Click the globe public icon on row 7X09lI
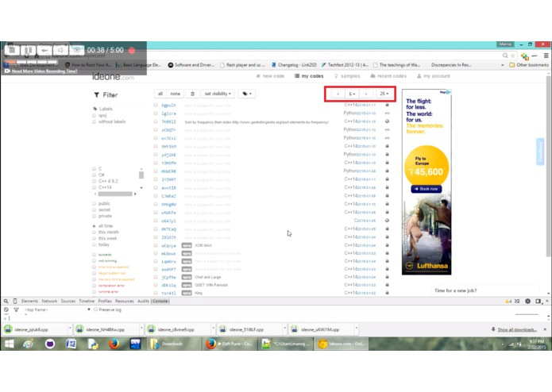 387,121
